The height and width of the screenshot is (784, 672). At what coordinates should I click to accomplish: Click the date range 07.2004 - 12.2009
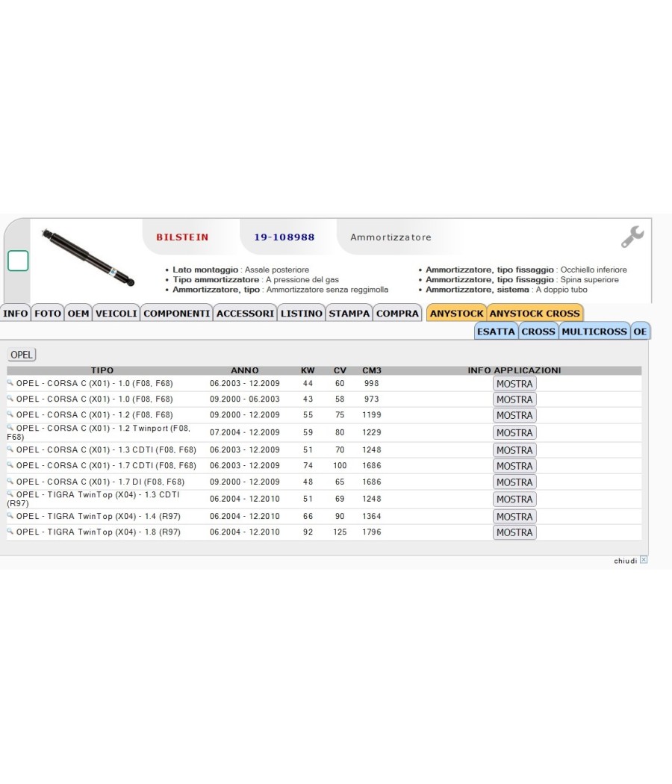coord(244,432)
